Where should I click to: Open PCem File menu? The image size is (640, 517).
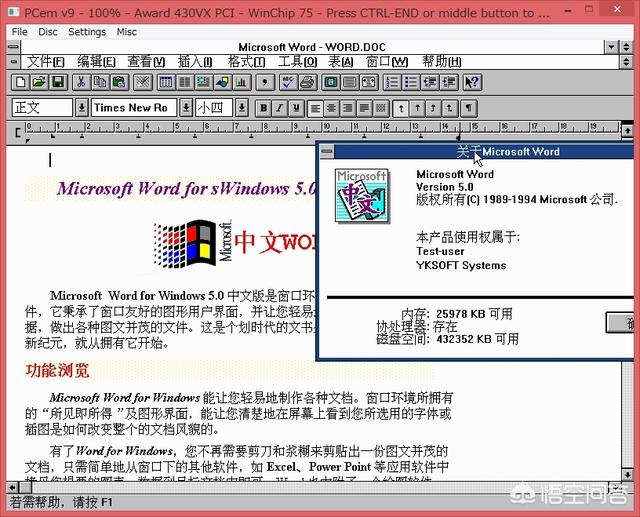pos(20,32)
